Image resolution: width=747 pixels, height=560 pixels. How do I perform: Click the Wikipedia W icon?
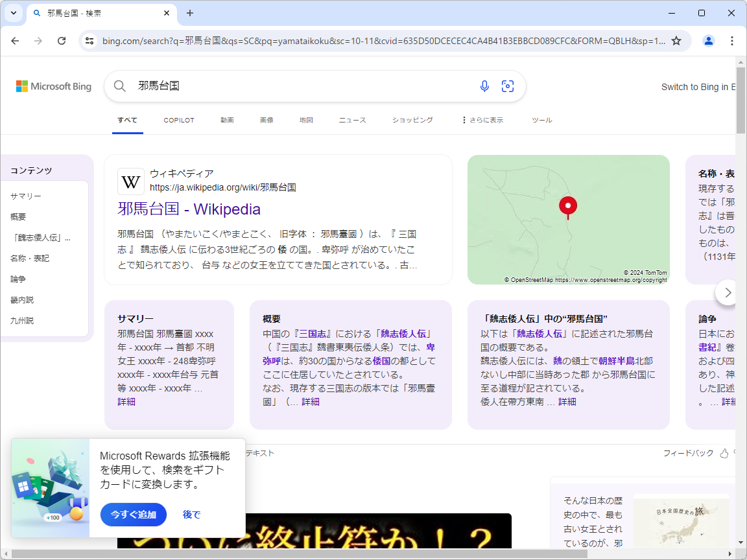point(130,181)
